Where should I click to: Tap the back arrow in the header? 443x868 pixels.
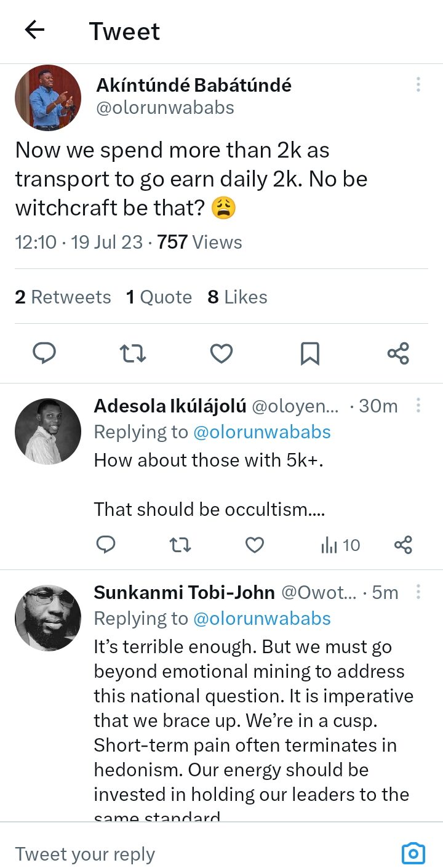(35, 30)
